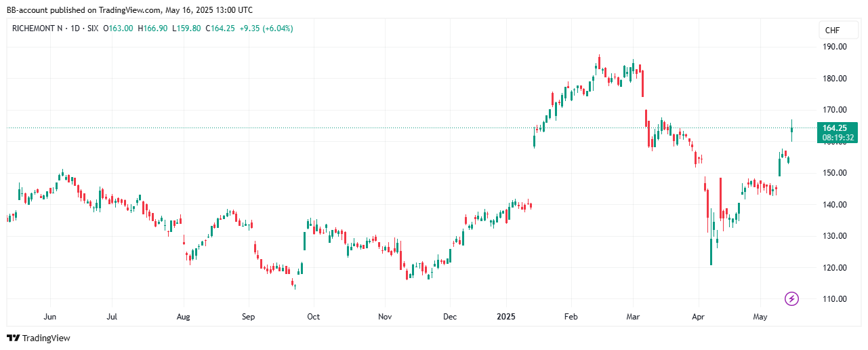This screenshot has width=868, height=350.
Task: Click the 130.00 price axis label
Action: 834,236
